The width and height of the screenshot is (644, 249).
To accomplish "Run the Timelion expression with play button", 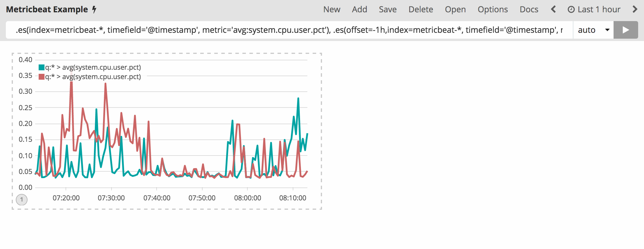I will (x=626, y=30).
